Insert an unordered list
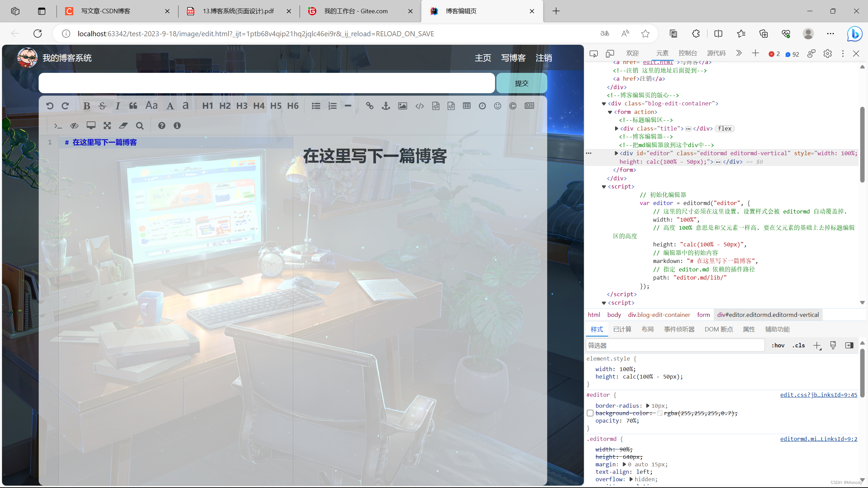 [x=316, y=106]
